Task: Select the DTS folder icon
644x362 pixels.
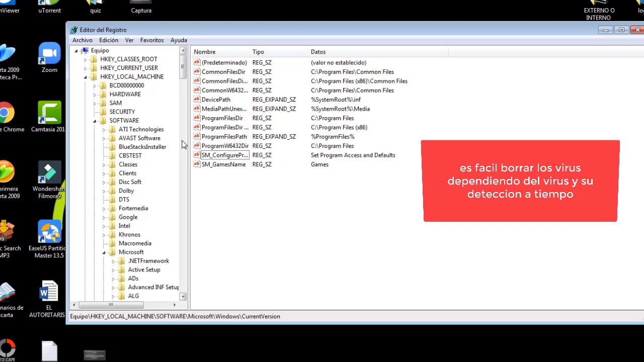Action: (x=112, y=200)
